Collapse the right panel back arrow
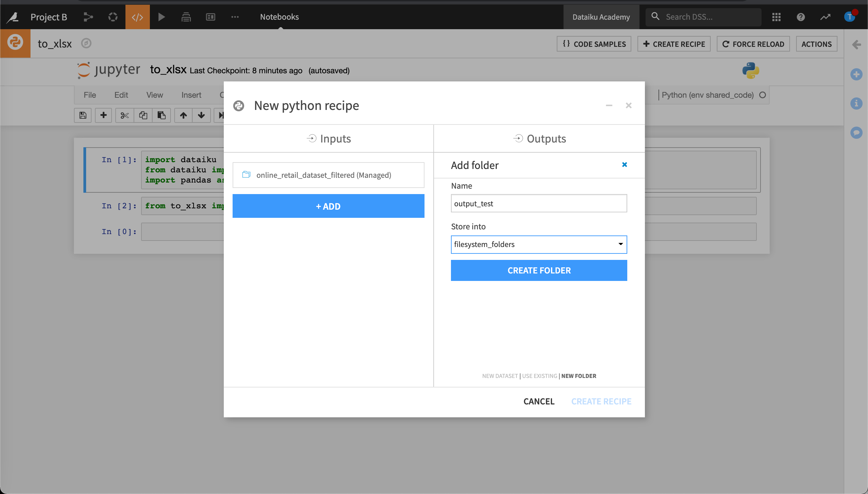This screenshot has width=868, height=494. click(856, 44)
